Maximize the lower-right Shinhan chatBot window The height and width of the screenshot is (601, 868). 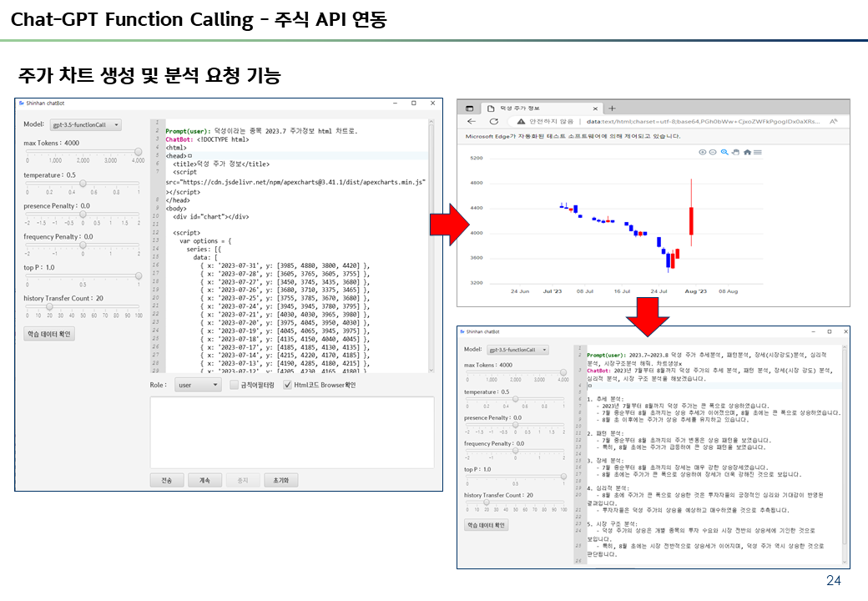pos(830,331)
